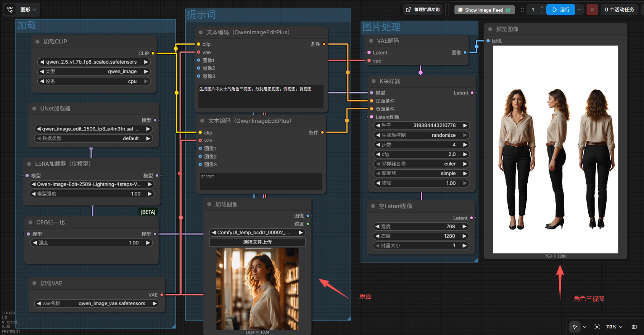644x335 pixels.
Task: Toggle the minimap icon
Action: [634, 327]
